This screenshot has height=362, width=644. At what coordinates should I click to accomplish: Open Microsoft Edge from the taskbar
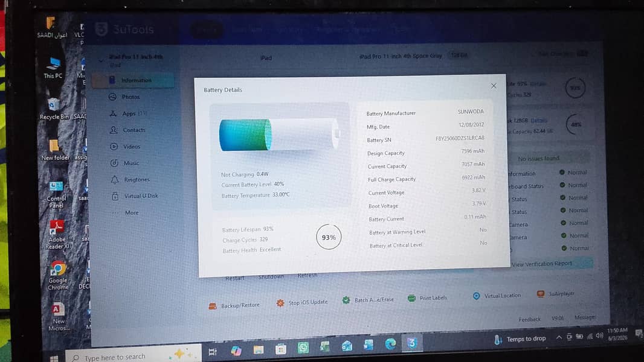pos(390,343)
